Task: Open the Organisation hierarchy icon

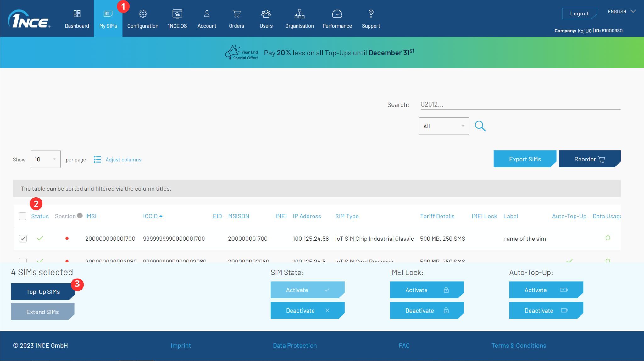Action: (x=299, y=14)
